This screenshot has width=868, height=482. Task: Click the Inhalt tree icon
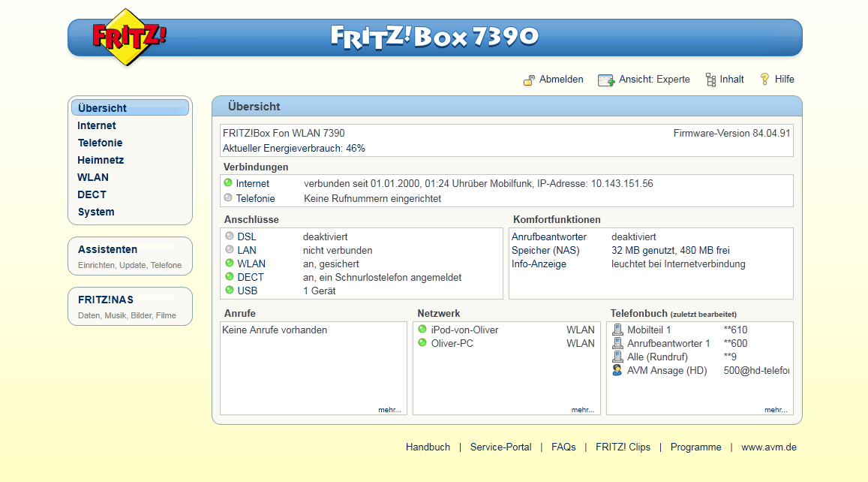pyautogui.click(x=710, y=80)
